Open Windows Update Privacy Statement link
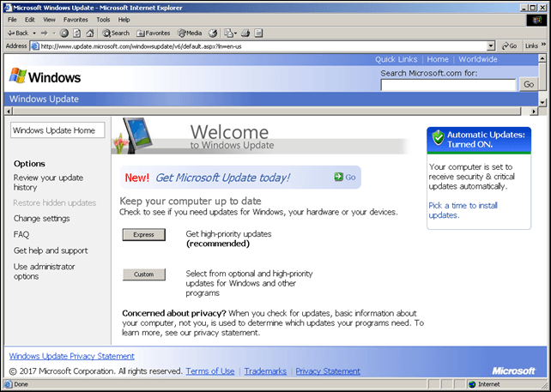The image size is (551, 392). (x=72, y=356)
